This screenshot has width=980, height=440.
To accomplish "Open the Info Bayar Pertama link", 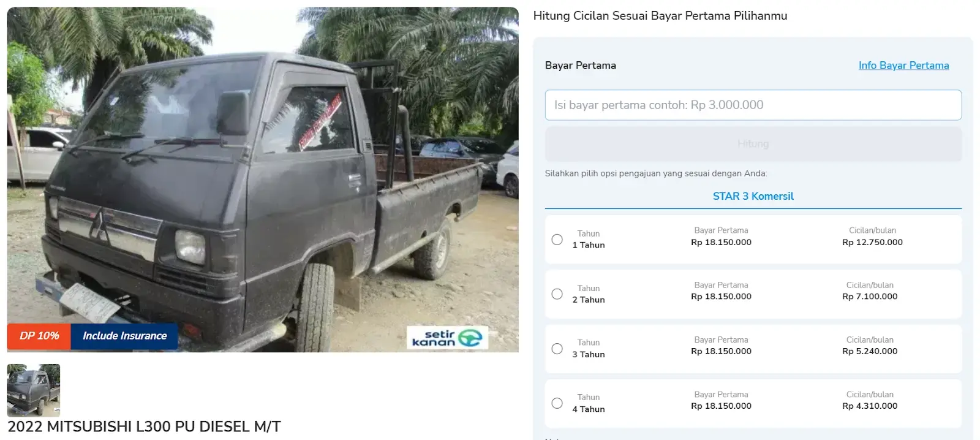I will pyautogui.click(x=903, y=66).
